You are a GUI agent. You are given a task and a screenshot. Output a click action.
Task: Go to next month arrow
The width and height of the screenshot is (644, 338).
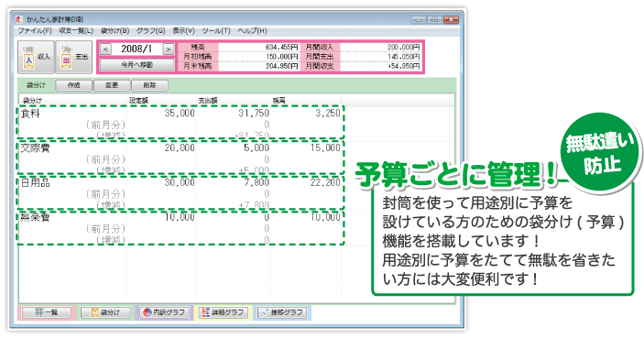(168, 49)
